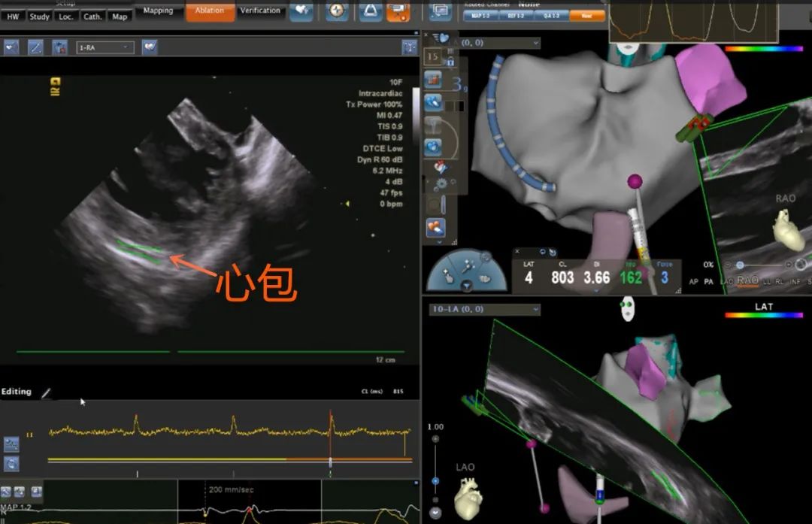Expand the 1-RA map selector dropdown
This screenshot has width=812, height=524.
click(105, 47)
